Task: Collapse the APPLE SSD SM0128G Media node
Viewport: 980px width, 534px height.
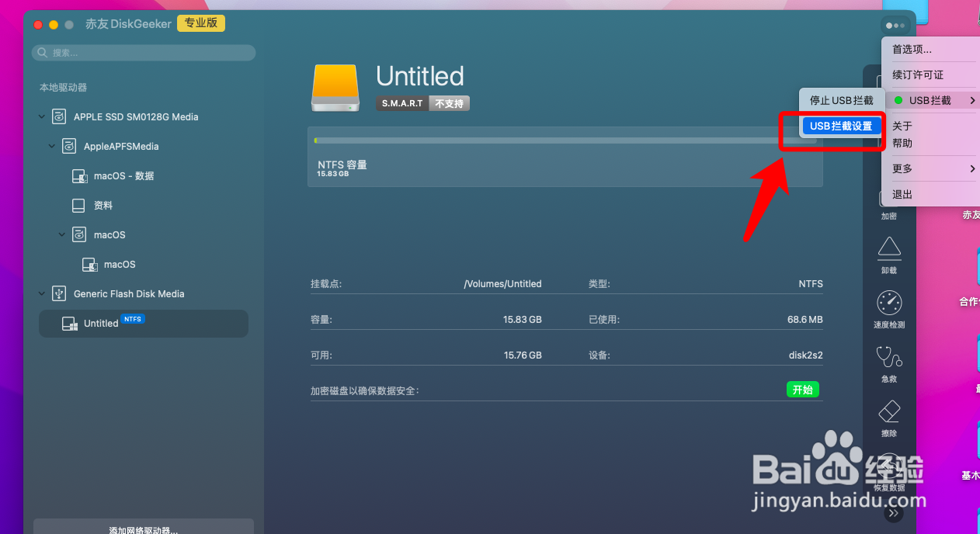Action: click(41, 117)
